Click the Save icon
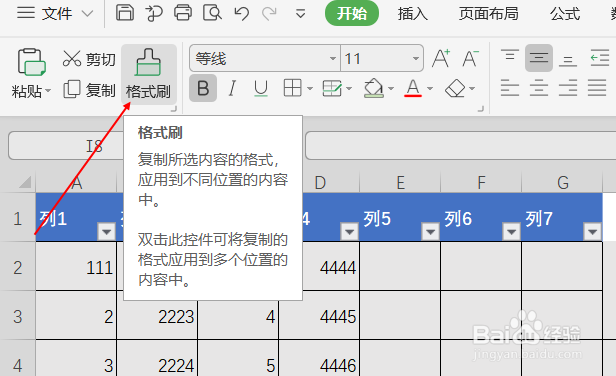 coord(125,13)
